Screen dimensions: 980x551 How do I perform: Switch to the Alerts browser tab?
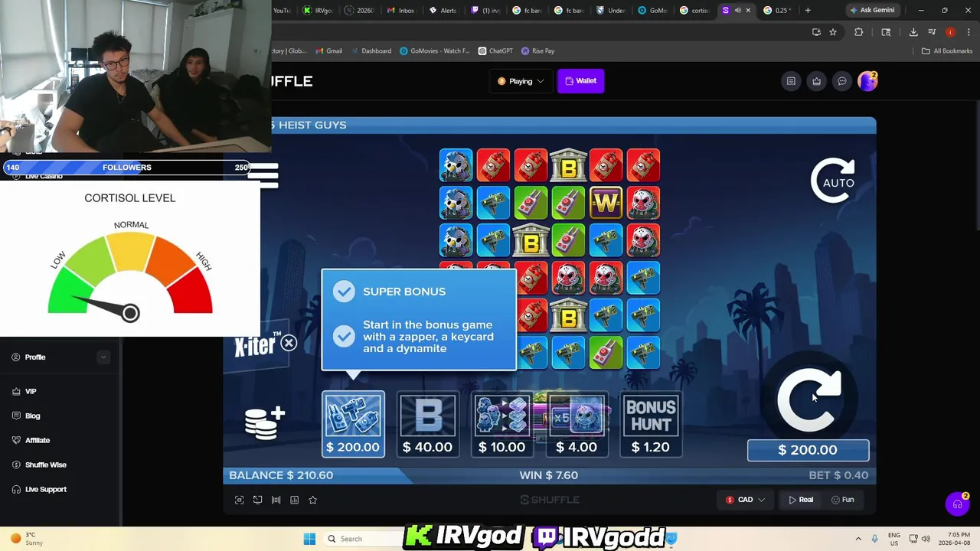[x=443, y=10]
